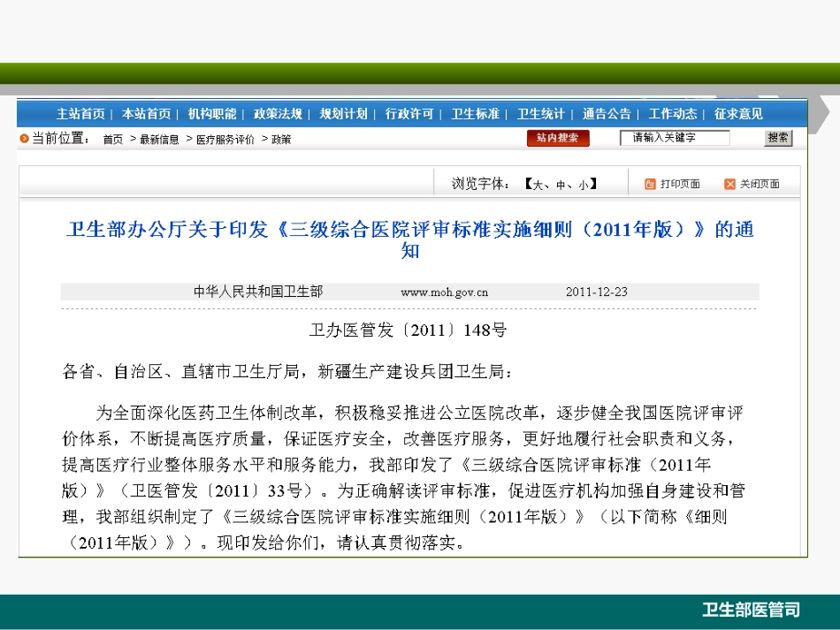Select the 机构职能 menu item
Screen dimensions: 840x630
[212, 114]
